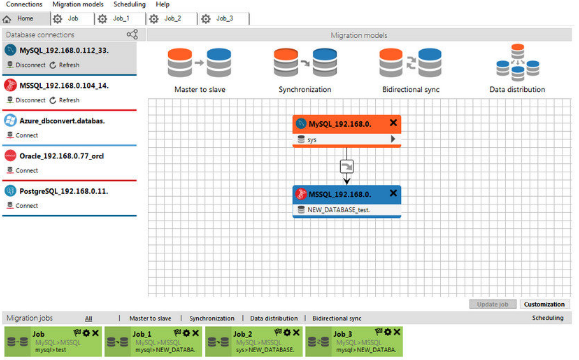Disconnect the MSSQL_192.168.0.104 connection

coord(26,100)
